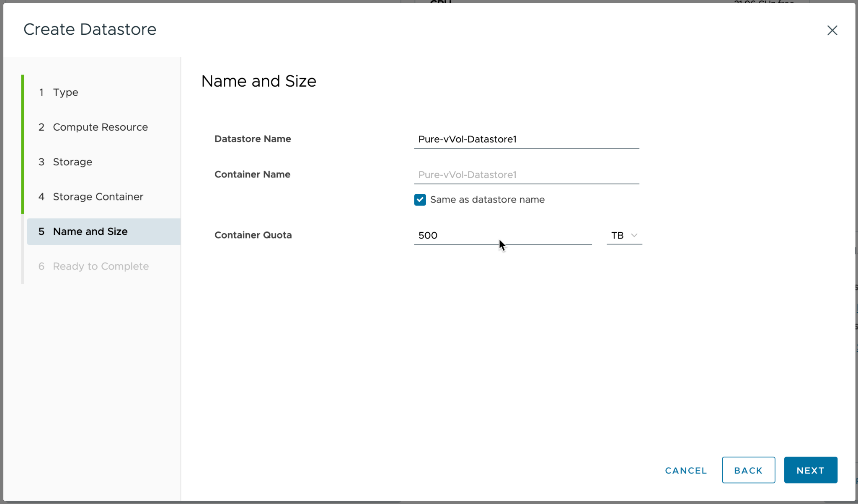Viewport: 858px width, 504px height.
Task: Click the Container Quota label
Action: click(253, 235)
